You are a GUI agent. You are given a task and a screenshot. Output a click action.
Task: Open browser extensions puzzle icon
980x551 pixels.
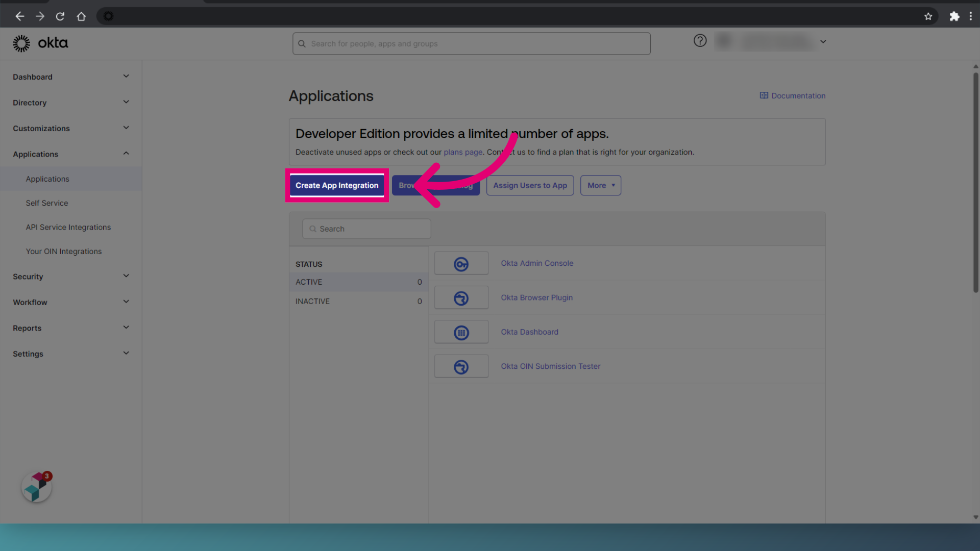pos(954,16)
